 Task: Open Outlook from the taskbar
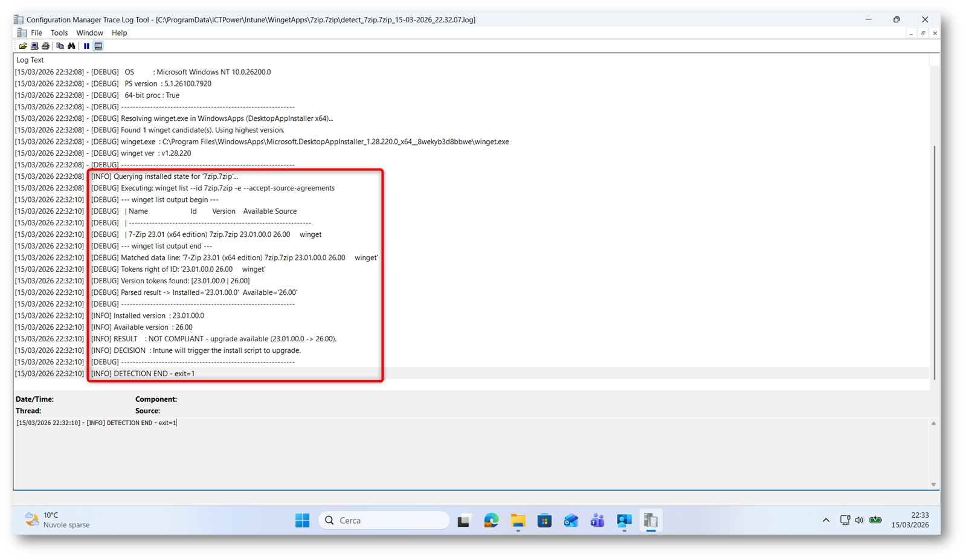coord(571,520)
